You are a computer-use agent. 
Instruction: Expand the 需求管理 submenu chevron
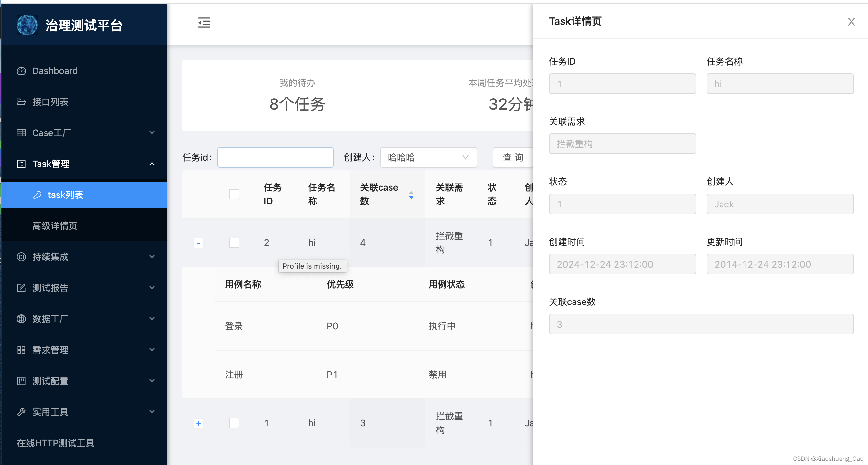pyautogui.click(x=152, y=350)
